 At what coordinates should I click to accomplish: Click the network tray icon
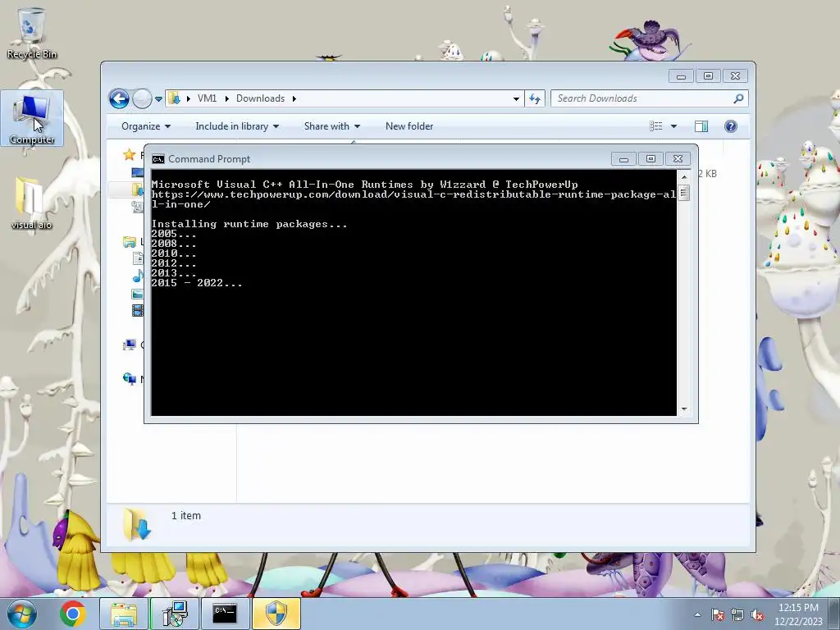tap(737, 614)
